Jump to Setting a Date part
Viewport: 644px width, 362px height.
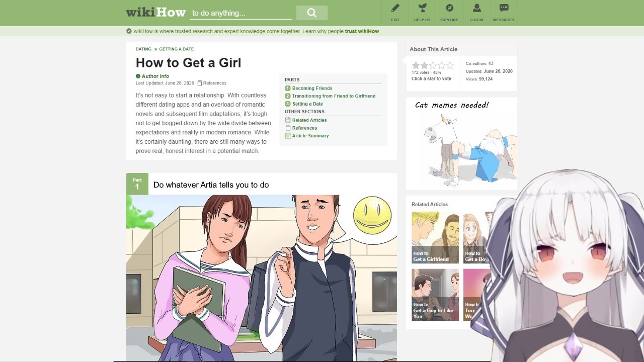307,104
